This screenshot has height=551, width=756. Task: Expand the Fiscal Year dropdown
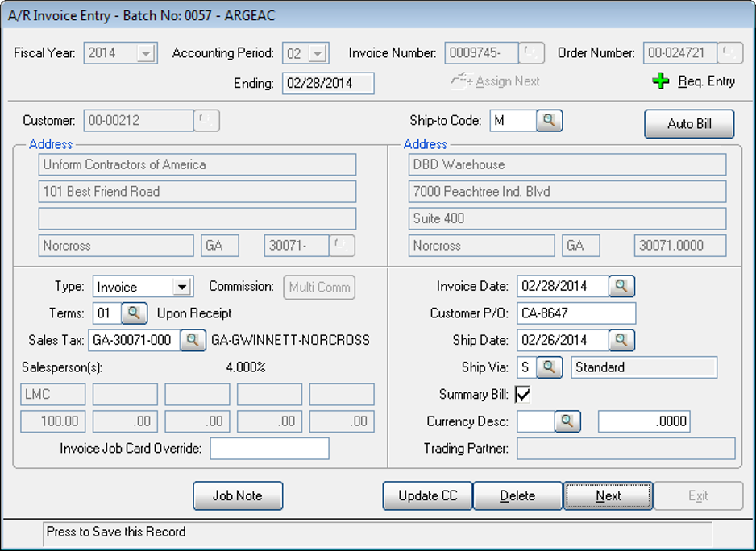(146, 53)
